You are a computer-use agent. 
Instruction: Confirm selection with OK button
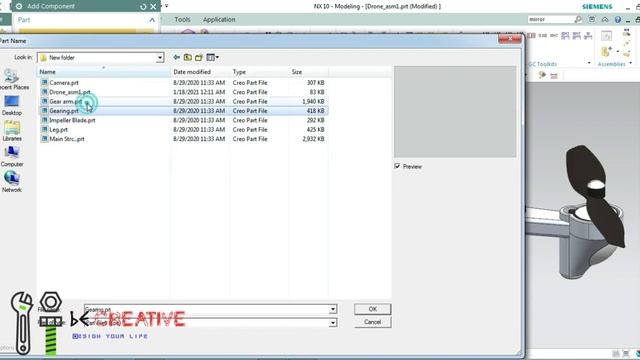[372, 309]
